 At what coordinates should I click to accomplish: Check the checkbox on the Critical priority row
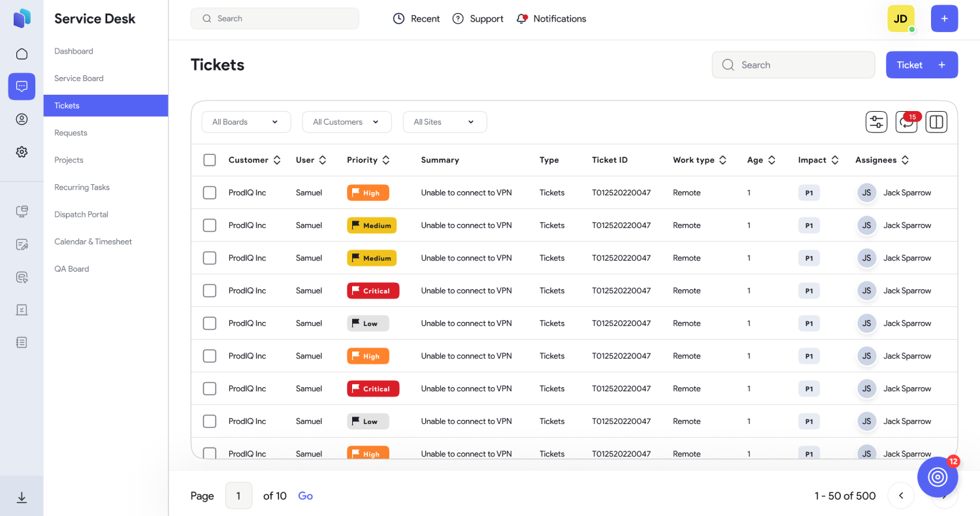(210, 290)
